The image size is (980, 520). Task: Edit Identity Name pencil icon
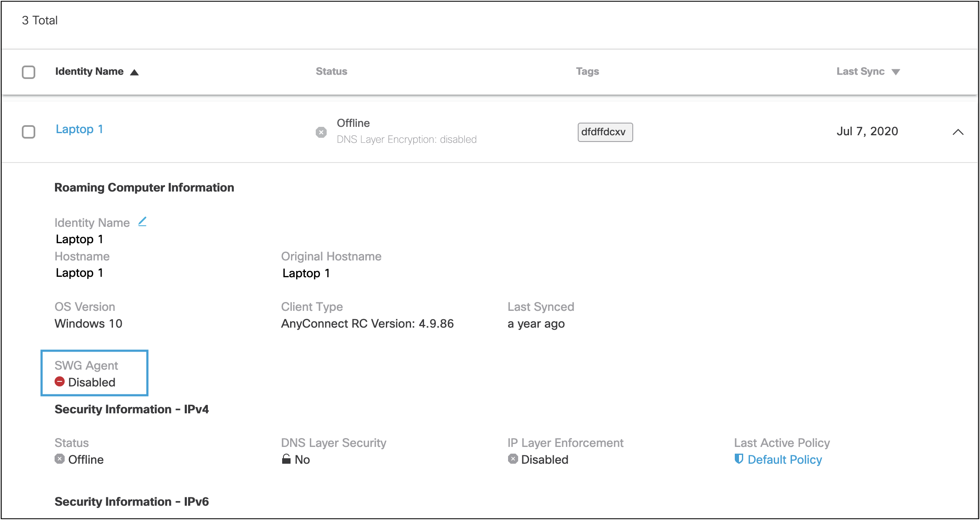pos(142,221)
